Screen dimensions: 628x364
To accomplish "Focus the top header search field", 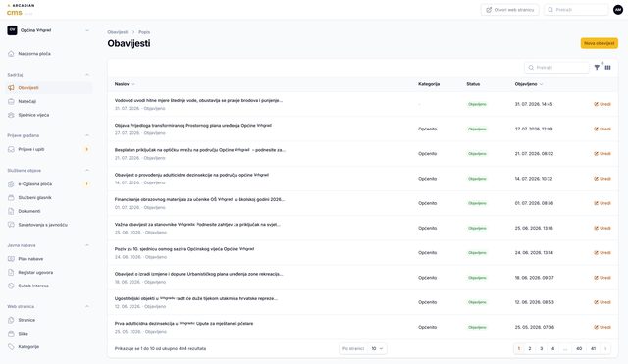I will pos(576,10).
